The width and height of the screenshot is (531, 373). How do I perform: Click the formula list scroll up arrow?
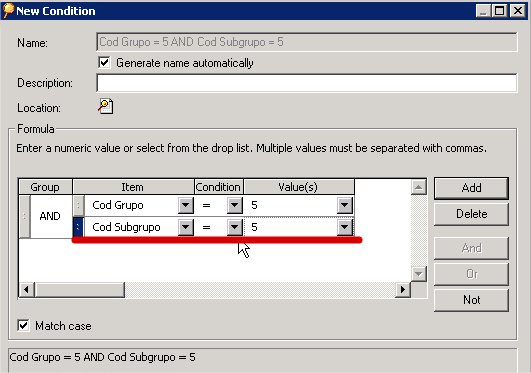(x=419, y=187)
